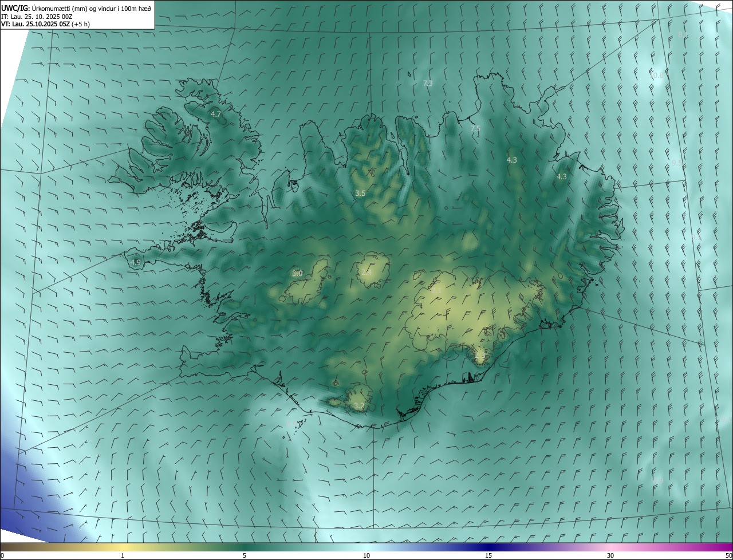Click the colour scale tick label 0
Viewport: 733px width, 560px height.
[2, 555]
